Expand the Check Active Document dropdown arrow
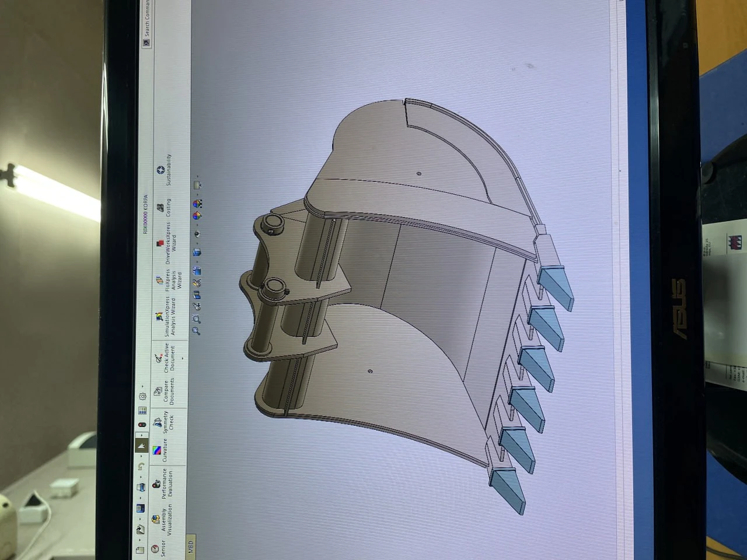Image resolution: width=747 pixels, height=560 pixels. pos(182,358)
